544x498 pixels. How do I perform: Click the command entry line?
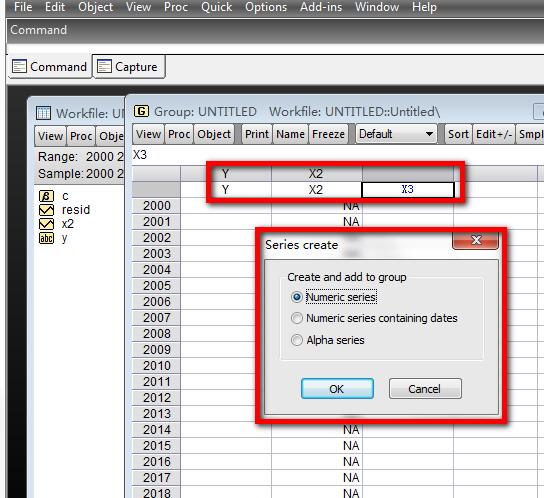click(276, 49)
